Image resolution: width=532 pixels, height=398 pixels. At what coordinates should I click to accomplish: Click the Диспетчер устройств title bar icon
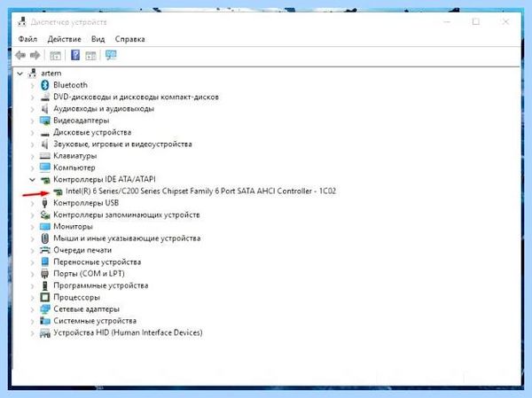(22, 21)
